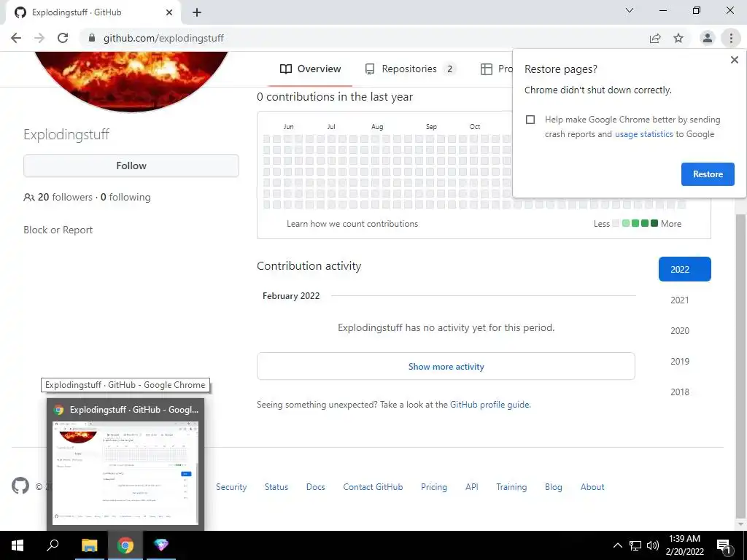
Task: Select the 2022 year filter
Action: pyautogui.click(x=684, y=269)
